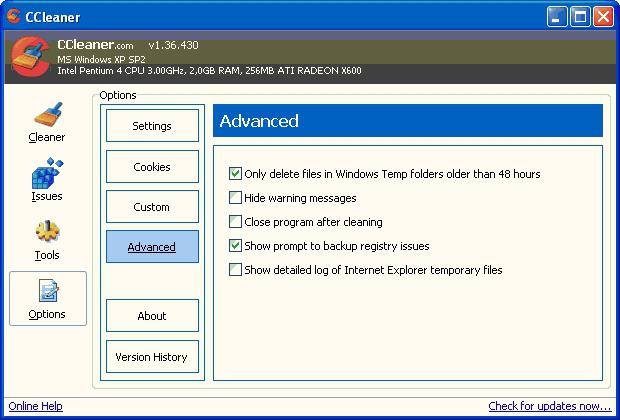Open the Tools gear icon

47,231
